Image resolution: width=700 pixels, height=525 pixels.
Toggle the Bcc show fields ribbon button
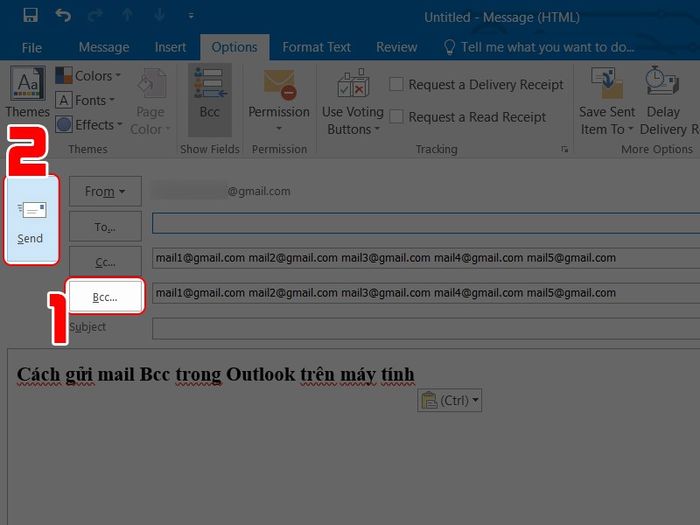(x=209, y=100)
